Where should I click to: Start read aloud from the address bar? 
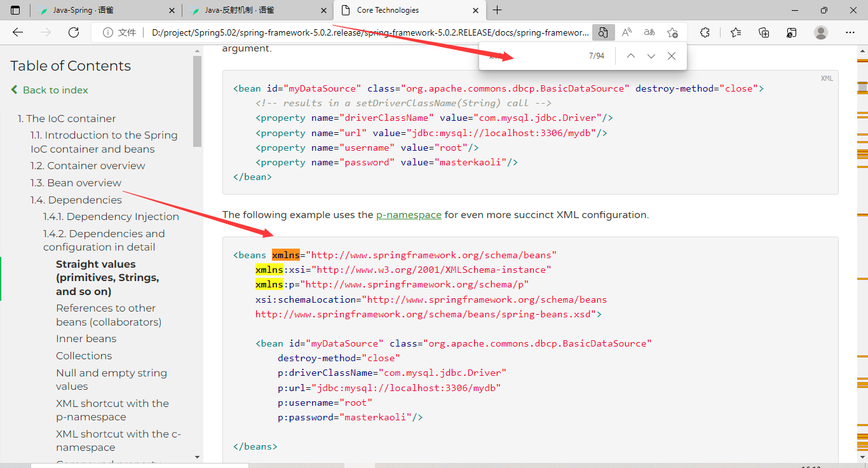pos(627,32)
